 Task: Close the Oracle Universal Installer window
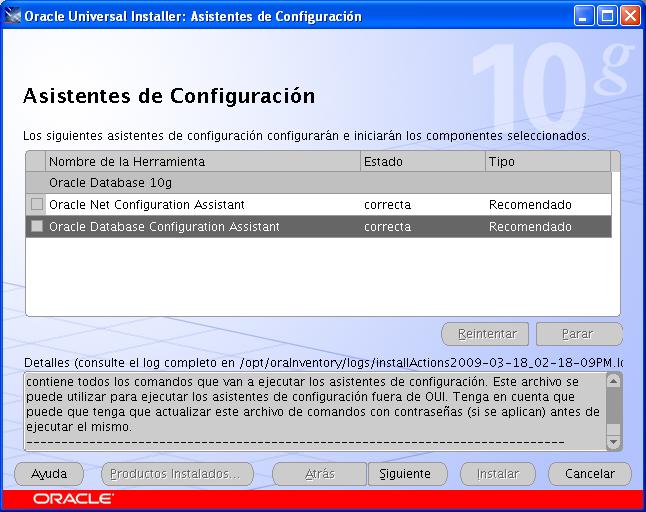tap(630, 16)
